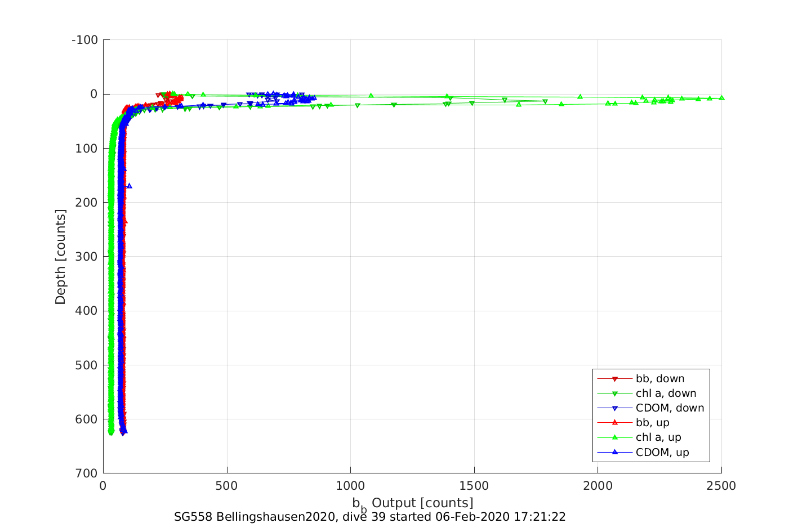The image size is (798, 532).
Task: Click the 'bb Output [counts]' x-axis label
Action: click(413, 504)
